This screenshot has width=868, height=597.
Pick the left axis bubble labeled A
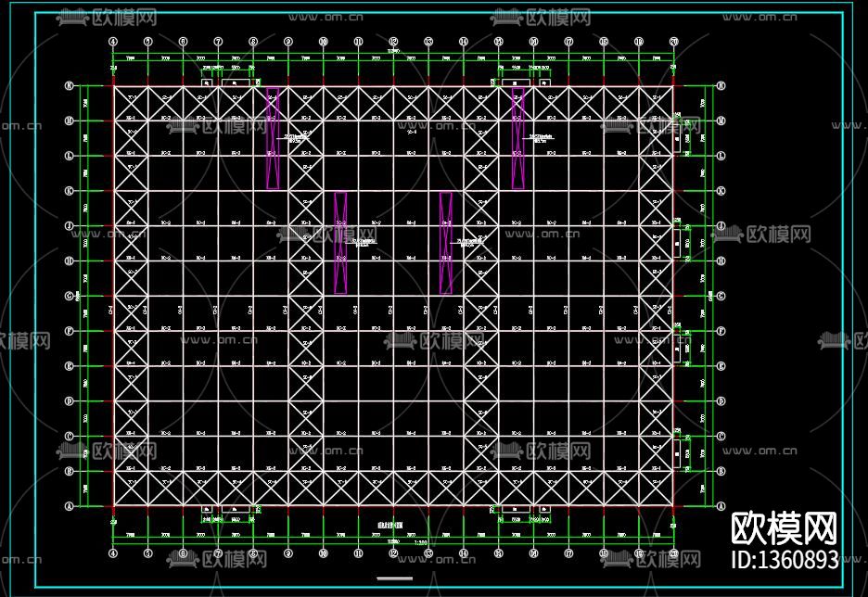point(70,506)
